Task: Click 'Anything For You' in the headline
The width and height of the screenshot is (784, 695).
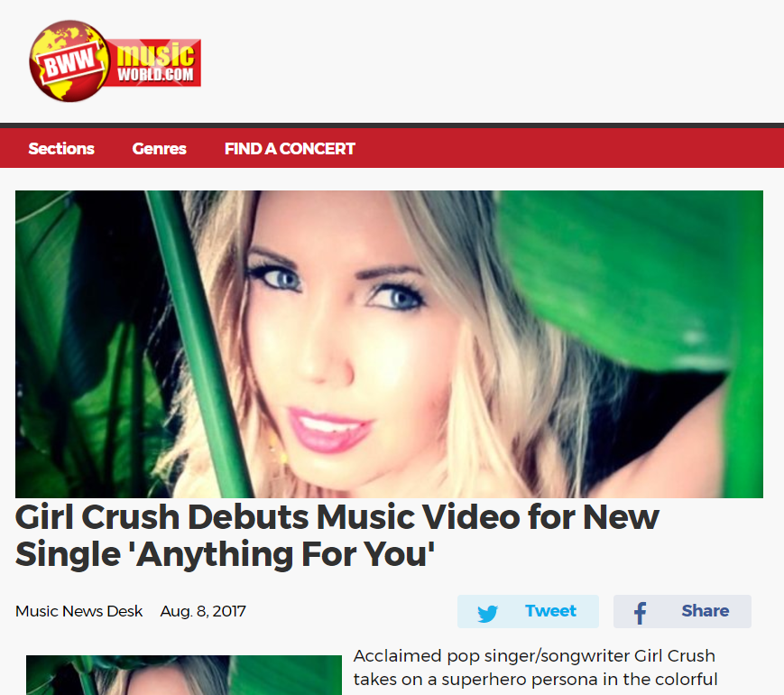Action: pyautogui.click(x=282, y=554)
